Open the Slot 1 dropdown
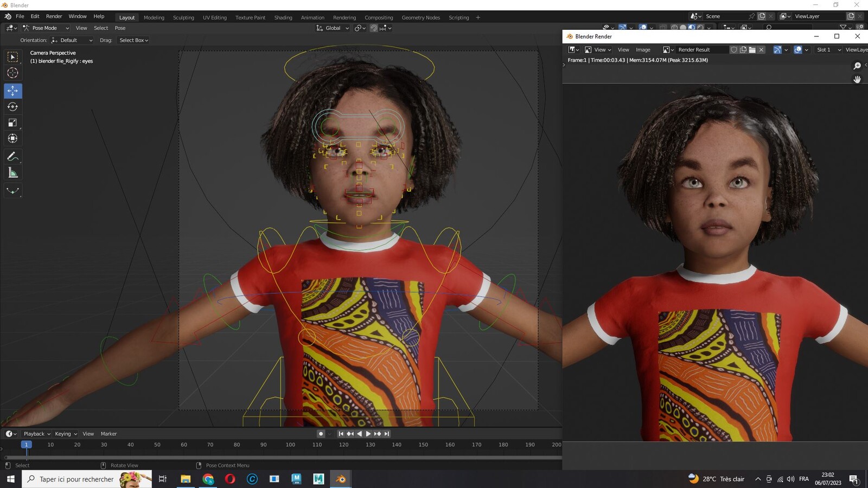Viewport: 868px width, 488px height. [x=828, y=49]
